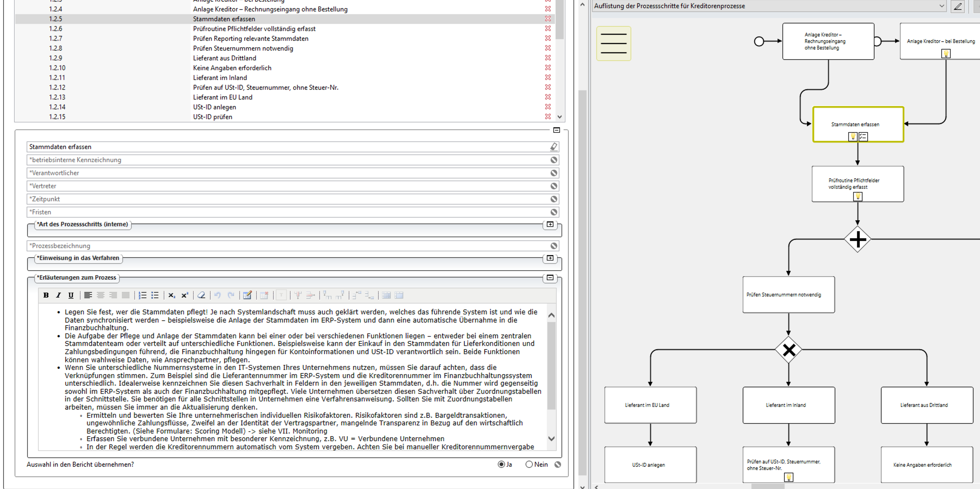Click the pencil edit icon beside process dropdown
The width and height of the screenshot is (980, 489).
958,6
